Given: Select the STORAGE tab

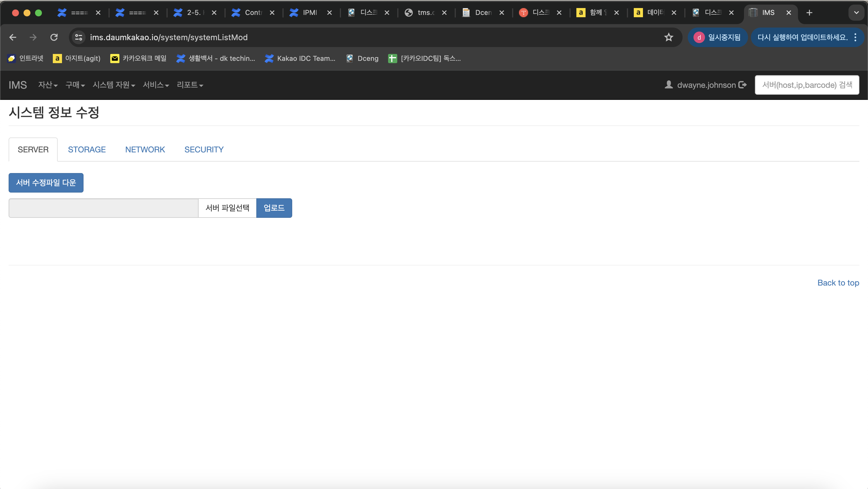Looking at the screenshot, I should pyautogui.click(x=87, y=150).
